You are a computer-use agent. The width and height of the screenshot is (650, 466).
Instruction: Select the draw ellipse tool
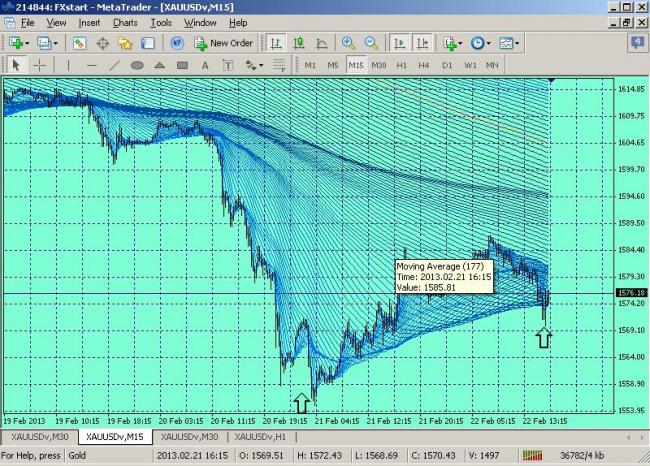pyautogui.click(x=137, y=65)
